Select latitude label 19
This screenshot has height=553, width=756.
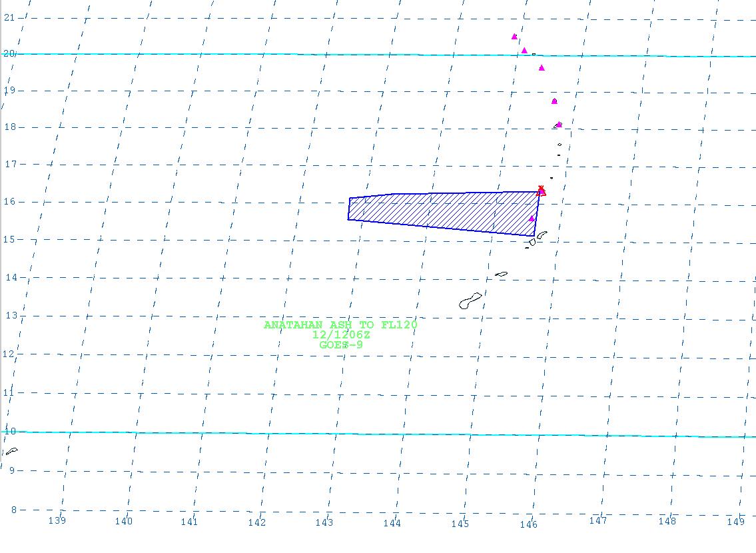(9, 90)
